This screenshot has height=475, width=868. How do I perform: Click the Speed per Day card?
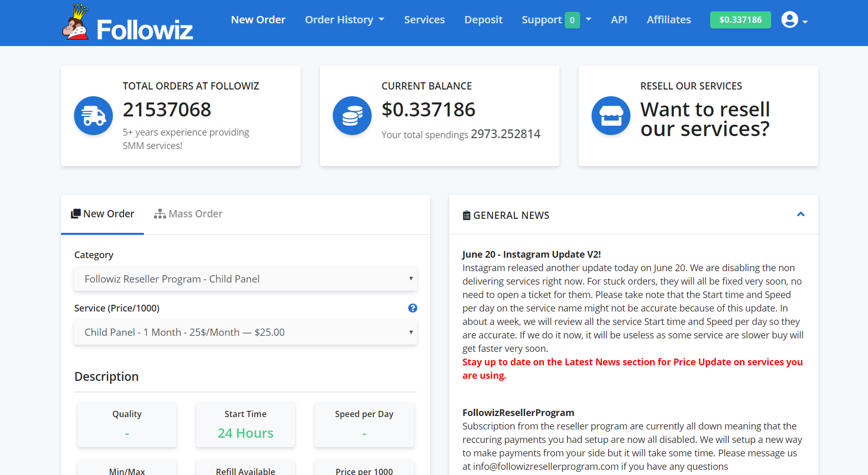coord(364,424)
